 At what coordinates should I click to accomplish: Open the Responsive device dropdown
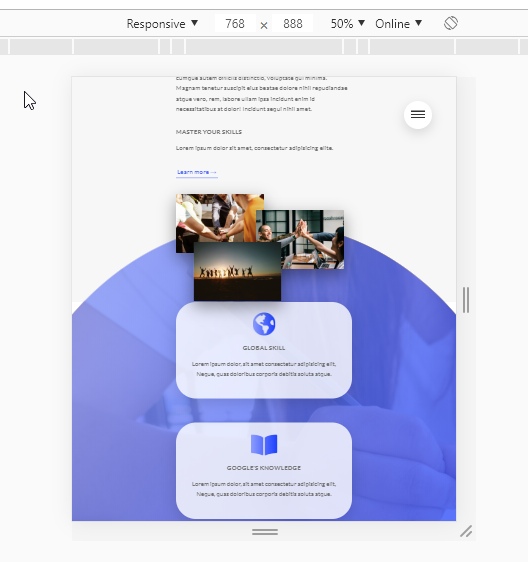[x=162, y=24]
